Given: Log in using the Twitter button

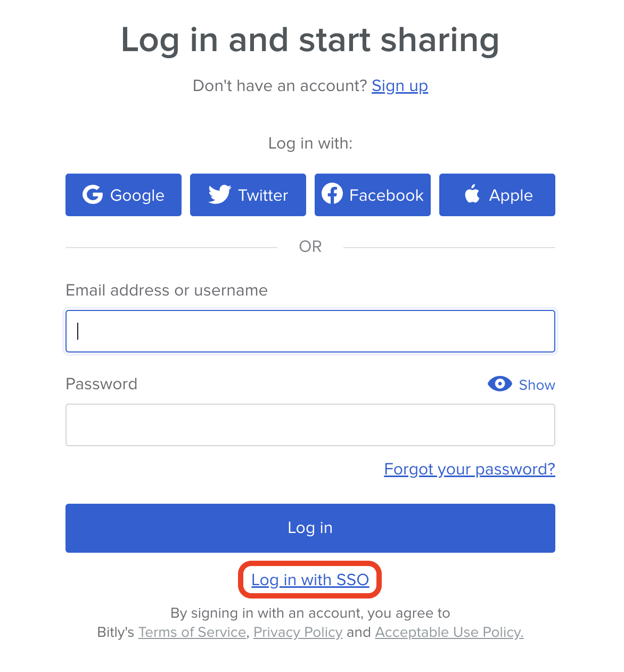Looking at the screenshot, I should pos(248,195).
